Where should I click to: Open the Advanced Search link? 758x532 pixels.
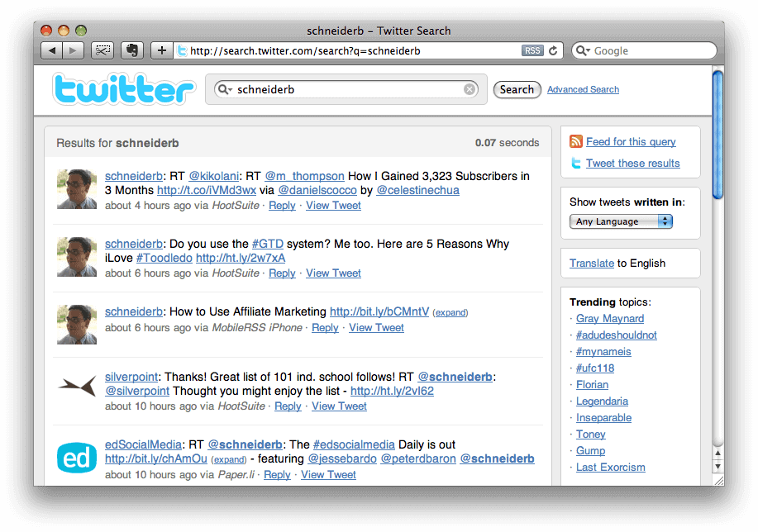coord(583,89)
